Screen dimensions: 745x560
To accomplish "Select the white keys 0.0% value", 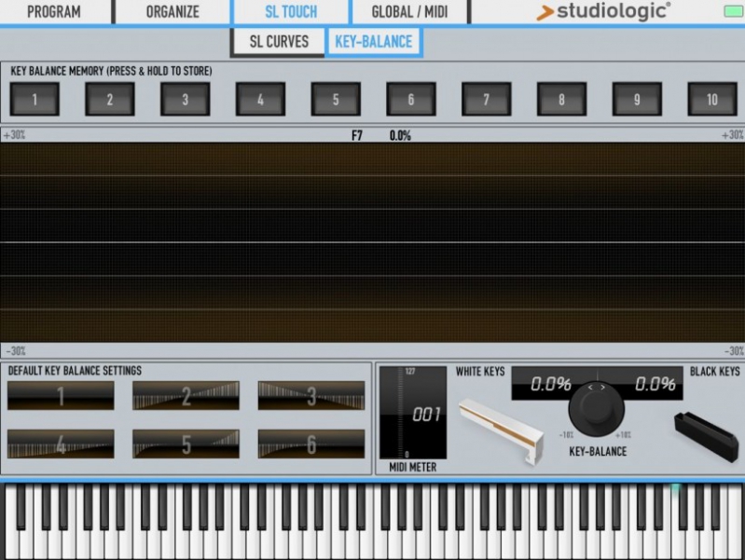I will pyautogui.click(x=551, y=384).
